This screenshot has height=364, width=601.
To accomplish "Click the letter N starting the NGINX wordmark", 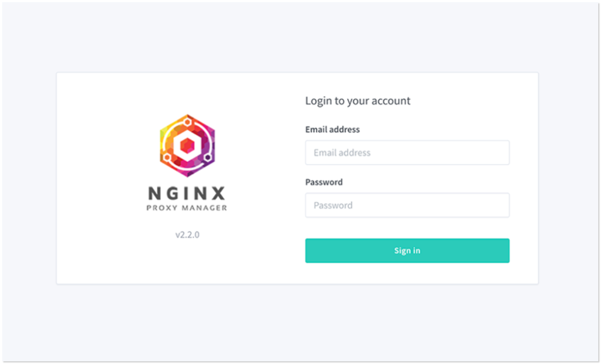I will click(x=155, y=193).
